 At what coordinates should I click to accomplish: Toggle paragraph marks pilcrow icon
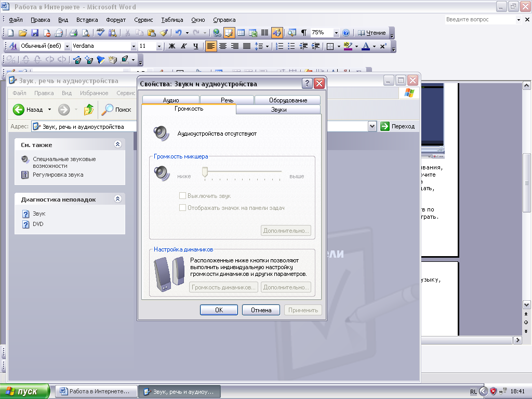click(x=303, y=33)
